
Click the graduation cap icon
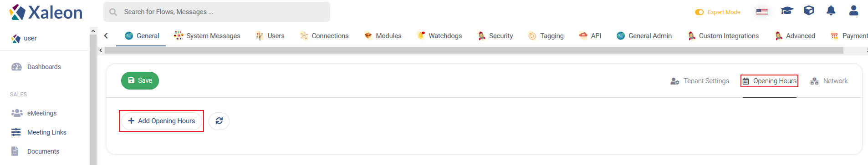coord(787,11)
